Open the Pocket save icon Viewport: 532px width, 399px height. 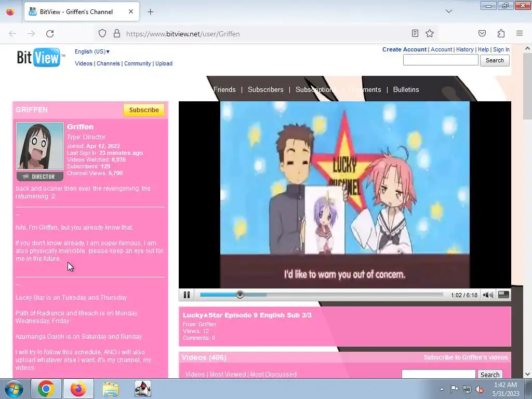482,33
